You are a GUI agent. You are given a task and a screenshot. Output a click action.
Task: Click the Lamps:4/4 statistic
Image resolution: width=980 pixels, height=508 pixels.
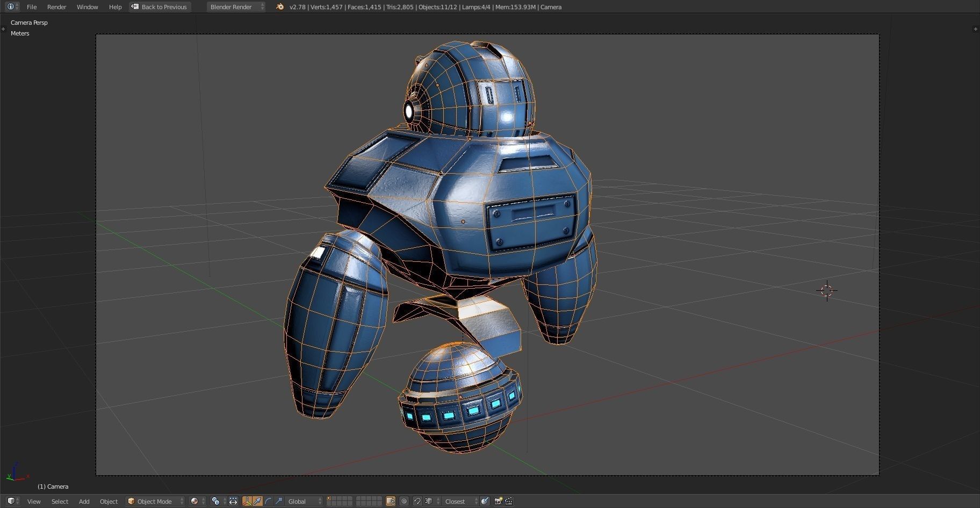476,7
